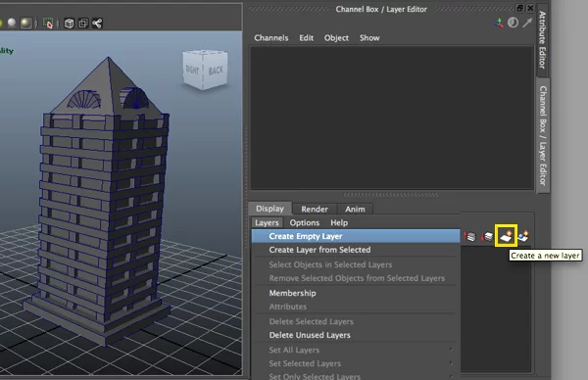Click the channel speed circle icon

click(x=513, y=23)
